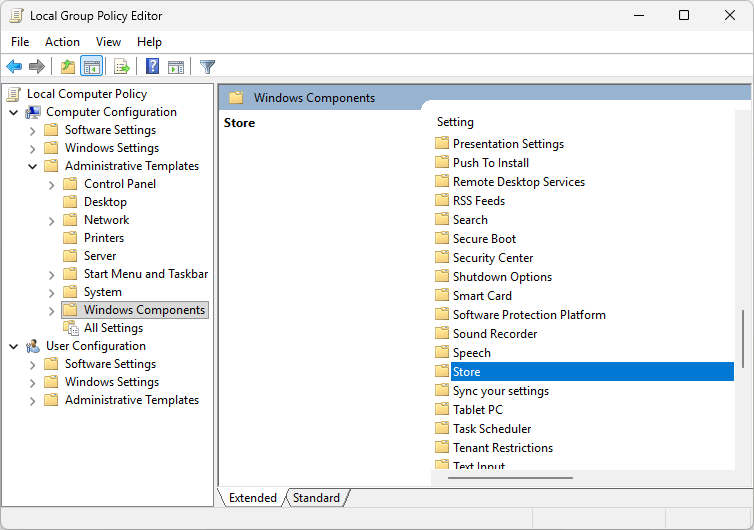Select Sync your settings folder
Screen dimensions: 754x530
tap(501, 391)
